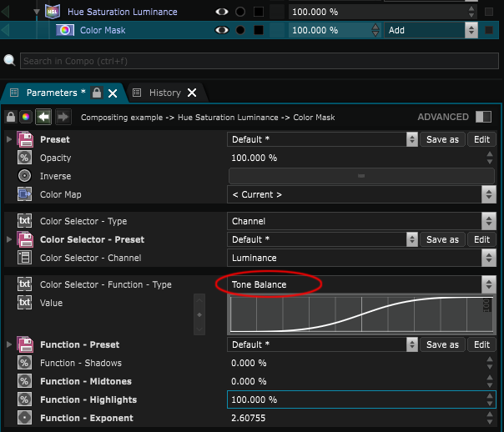Click the Value curve graph
Screen dimensions: 504x432
pos(361,314)
